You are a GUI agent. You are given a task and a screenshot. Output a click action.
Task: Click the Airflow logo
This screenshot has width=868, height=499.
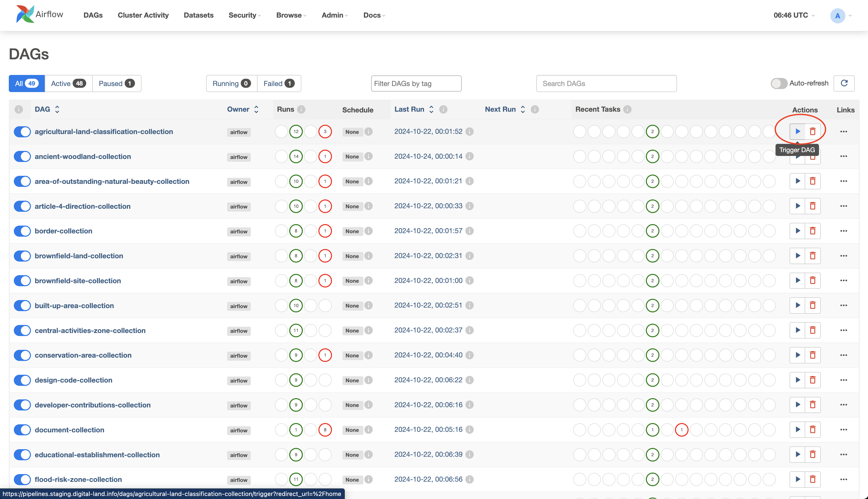pos(39,14)
